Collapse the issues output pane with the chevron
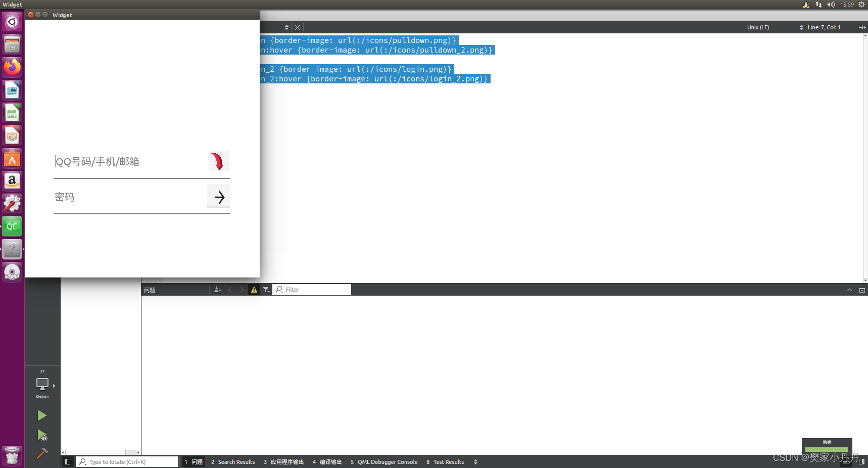868x468 pixels. (x=849, y=290)
